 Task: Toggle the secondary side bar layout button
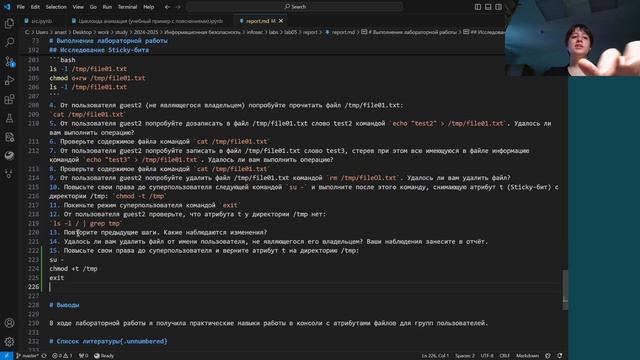pyautogui.click(x=498, y=7)
